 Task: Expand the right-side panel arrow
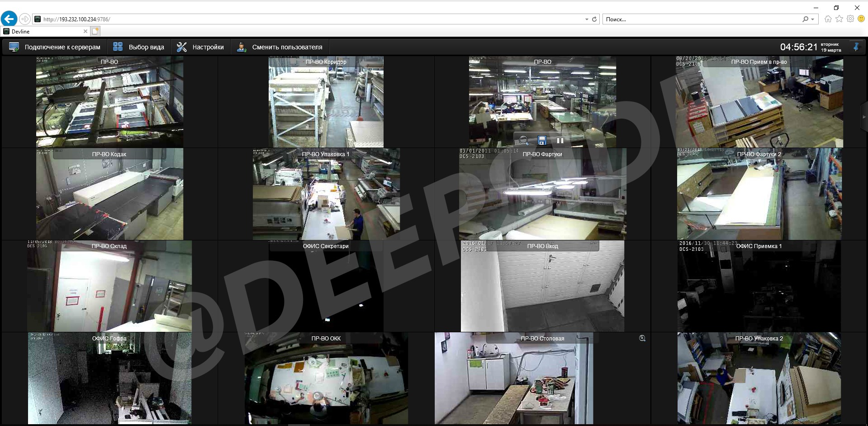point(864,117)
